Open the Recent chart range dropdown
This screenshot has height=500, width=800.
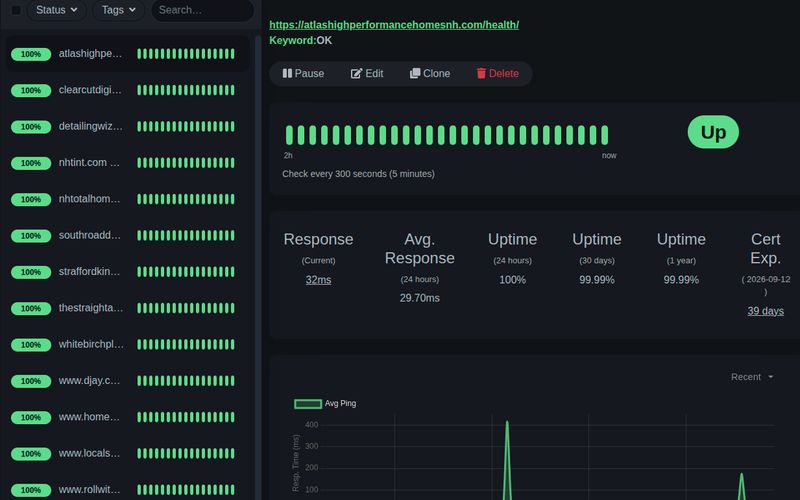tap(752, 377)
